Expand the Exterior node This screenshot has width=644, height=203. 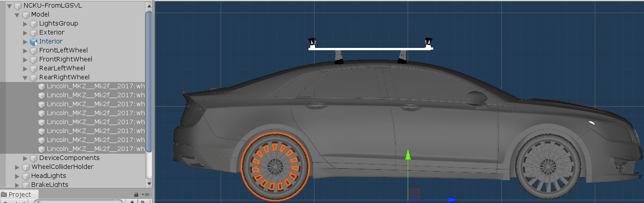[x=26, y=33]
